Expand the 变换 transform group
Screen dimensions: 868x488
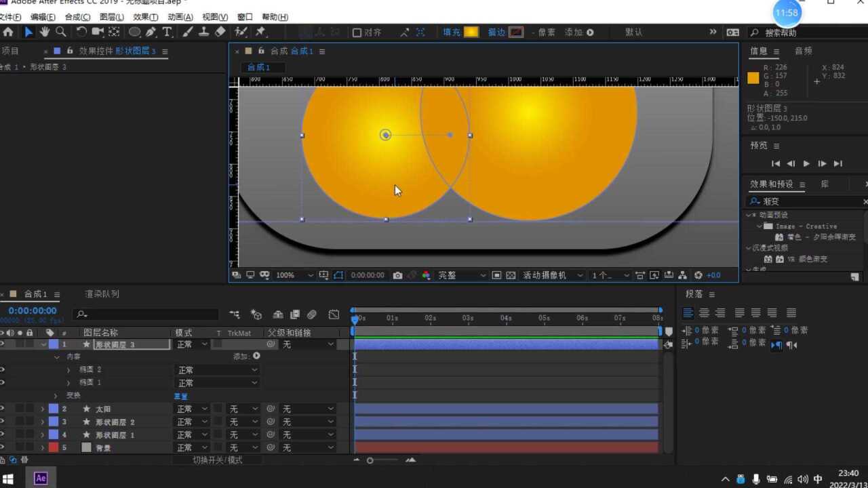[x=56, y=396]
